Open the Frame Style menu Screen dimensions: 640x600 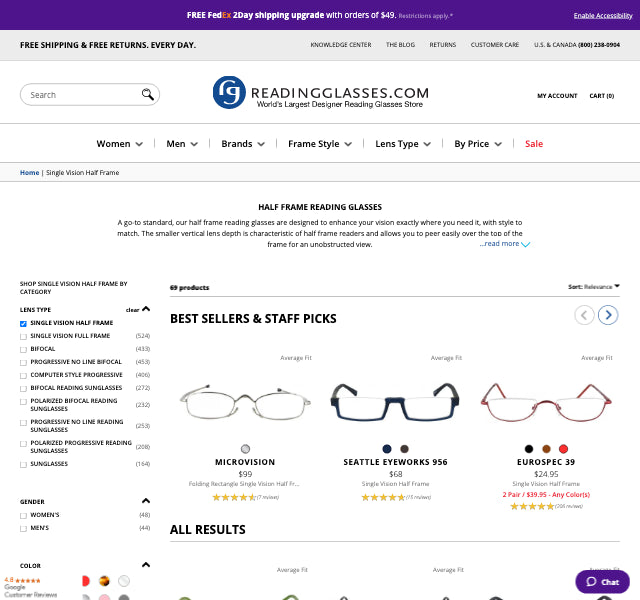click(320, 144)
